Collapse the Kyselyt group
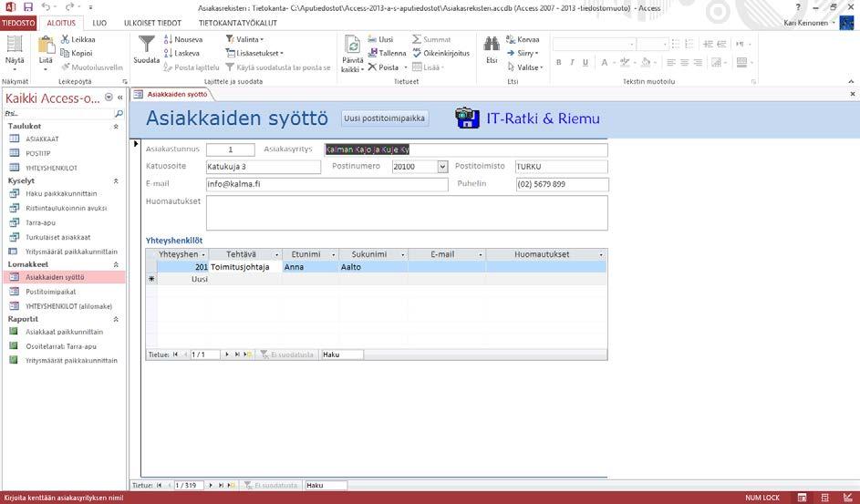 (x=116, y=180)
